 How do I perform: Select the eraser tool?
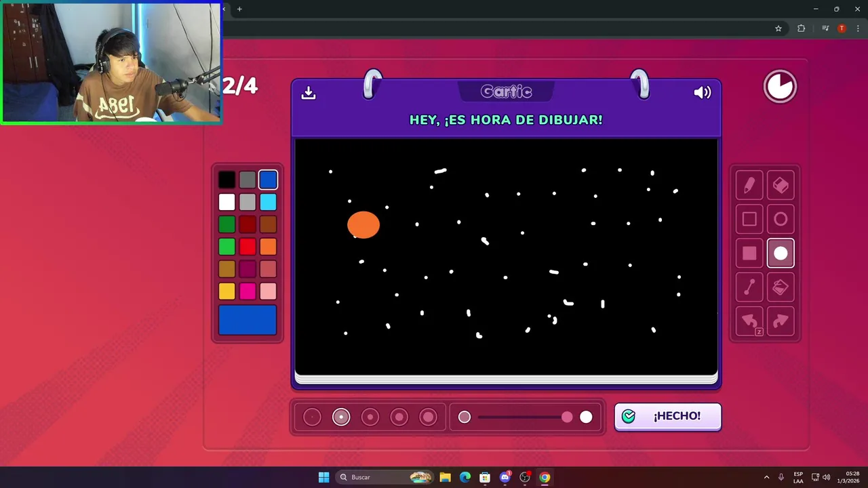[781, 185]
